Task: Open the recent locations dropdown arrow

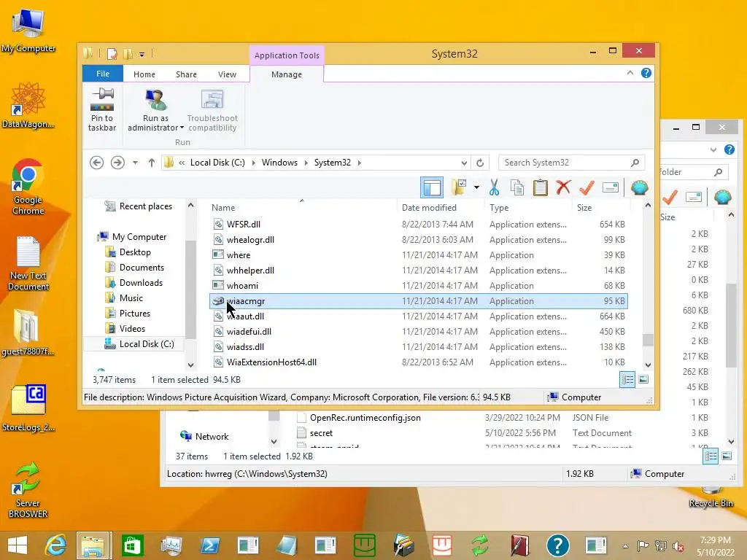Action: click(x=135, y=163)
